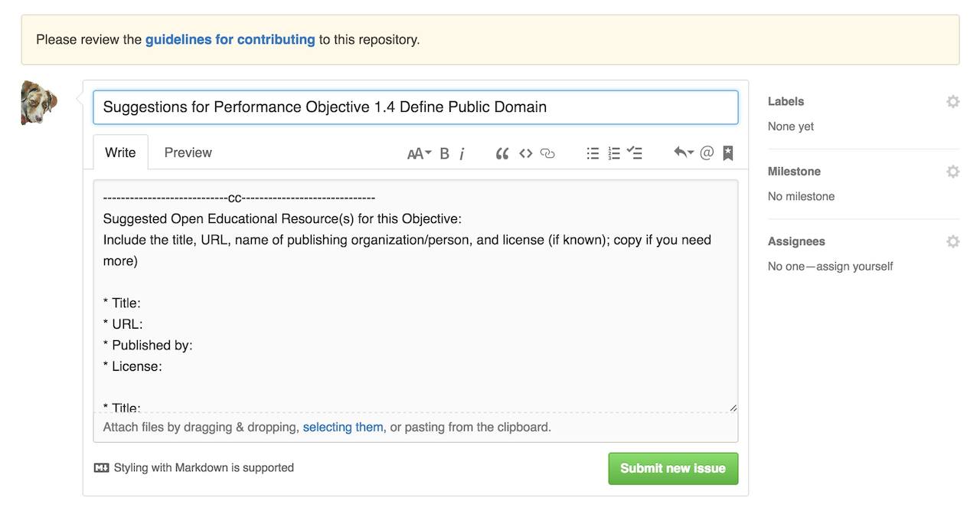This screenshot has width=980, height=508.
Task: Toggle bold formatting in the editor
Action: click(x=444, y=153)
